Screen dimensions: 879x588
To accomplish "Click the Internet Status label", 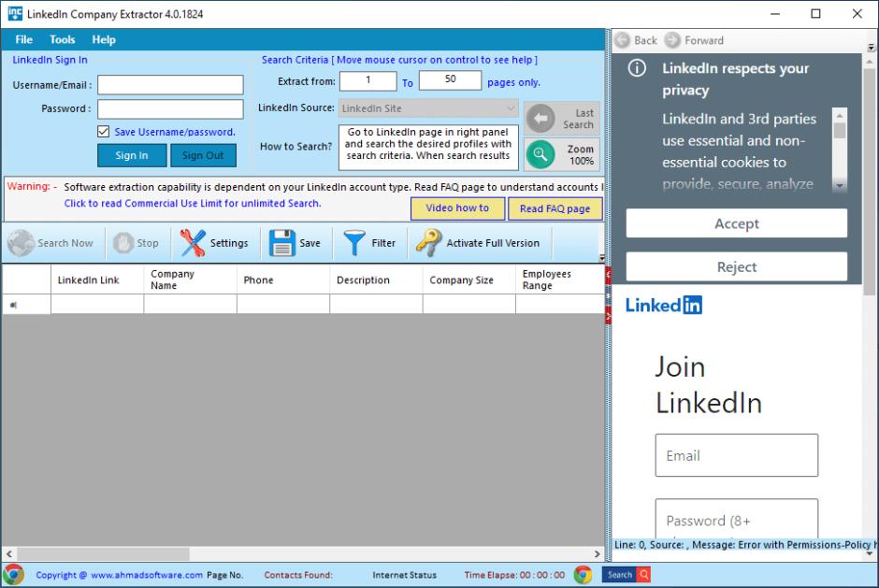I will [404, 575].
